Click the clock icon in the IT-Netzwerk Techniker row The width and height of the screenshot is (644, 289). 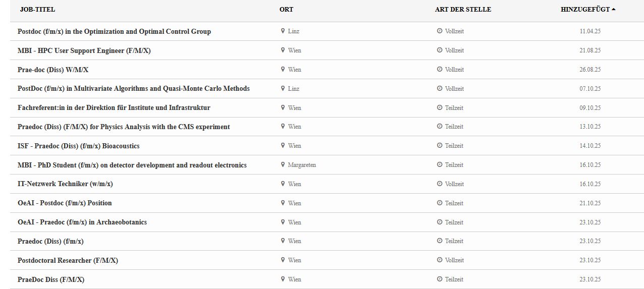point(440,184)
